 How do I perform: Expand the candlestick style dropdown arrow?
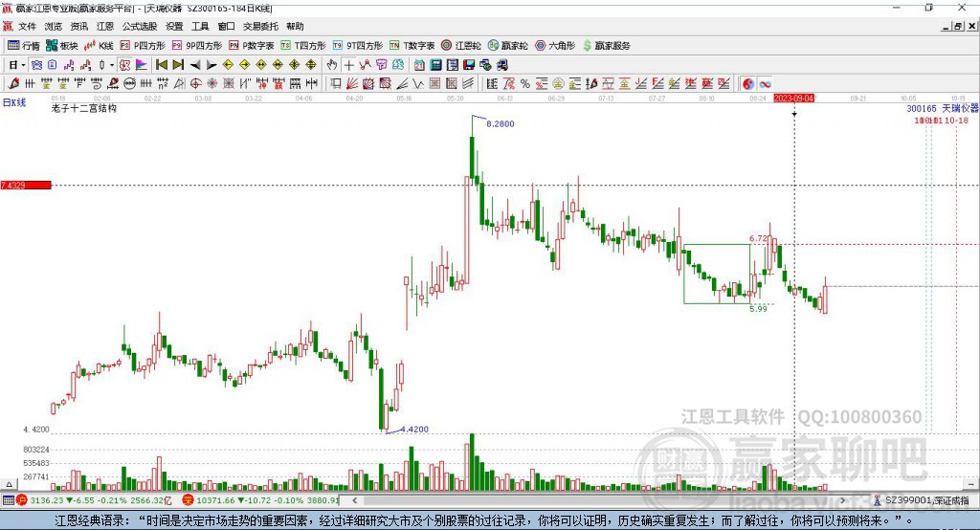(x=112, y=65)
